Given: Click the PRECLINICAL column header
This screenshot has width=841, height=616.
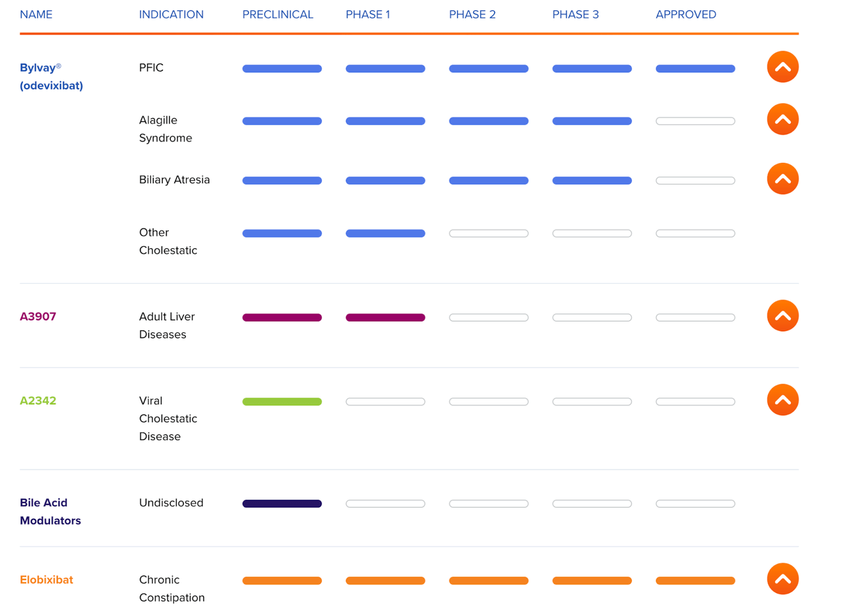Looking at the screenshot, I should (278, 14).
